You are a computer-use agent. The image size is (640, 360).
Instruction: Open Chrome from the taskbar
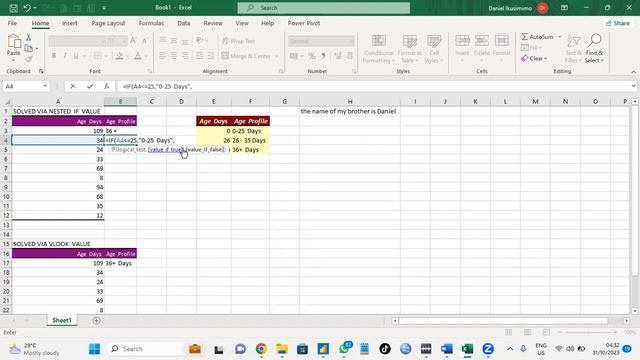pyautogui.click(x=261, y=349)
